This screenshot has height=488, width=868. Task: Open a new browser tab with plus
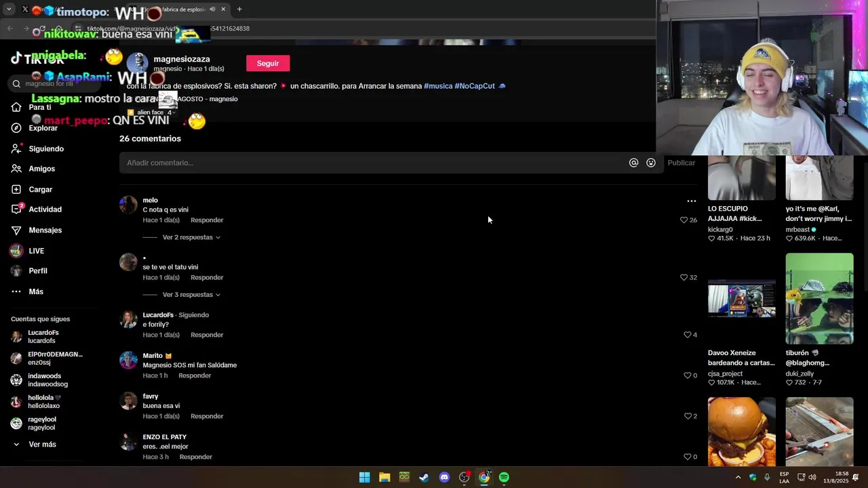click(x=239, y=9)
